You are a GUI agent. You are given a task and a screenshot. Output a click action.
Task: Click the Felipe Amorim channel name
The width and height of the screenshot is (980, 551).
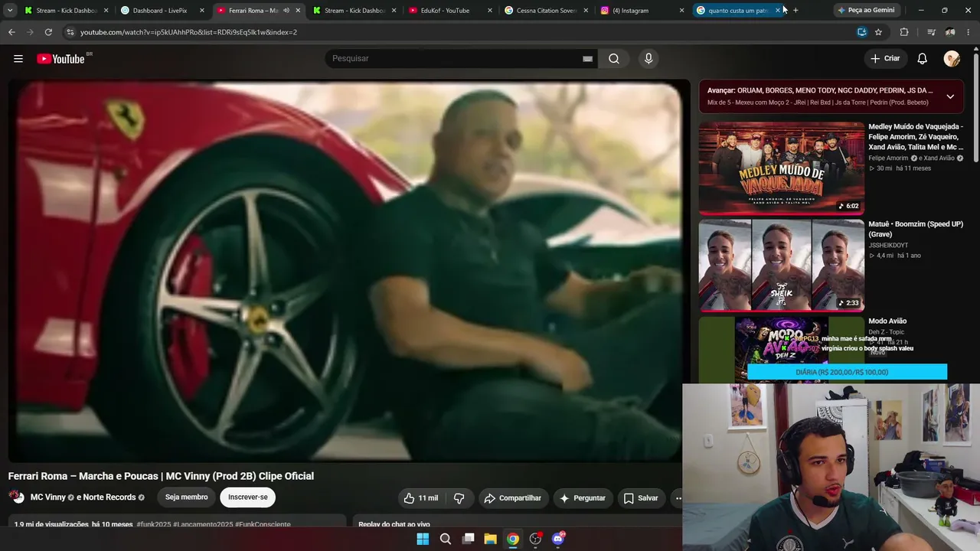pyautogui.click(x=888, y=158)
